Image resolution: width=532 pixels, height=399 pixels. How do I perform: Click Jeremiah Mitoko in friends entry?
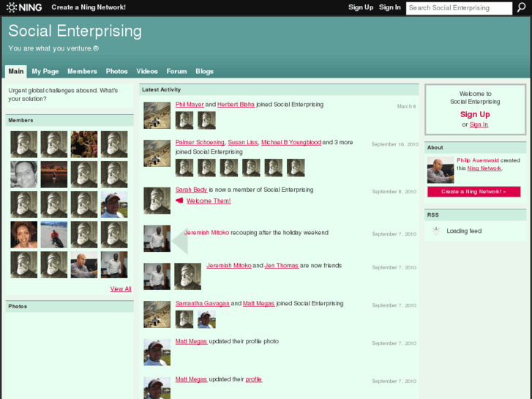(x=229, y=265)
